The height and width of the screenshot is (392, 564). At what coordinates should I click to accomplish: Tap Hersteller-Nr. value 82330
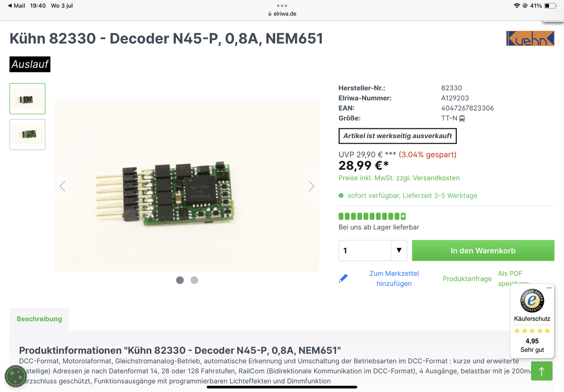(451, 88)
